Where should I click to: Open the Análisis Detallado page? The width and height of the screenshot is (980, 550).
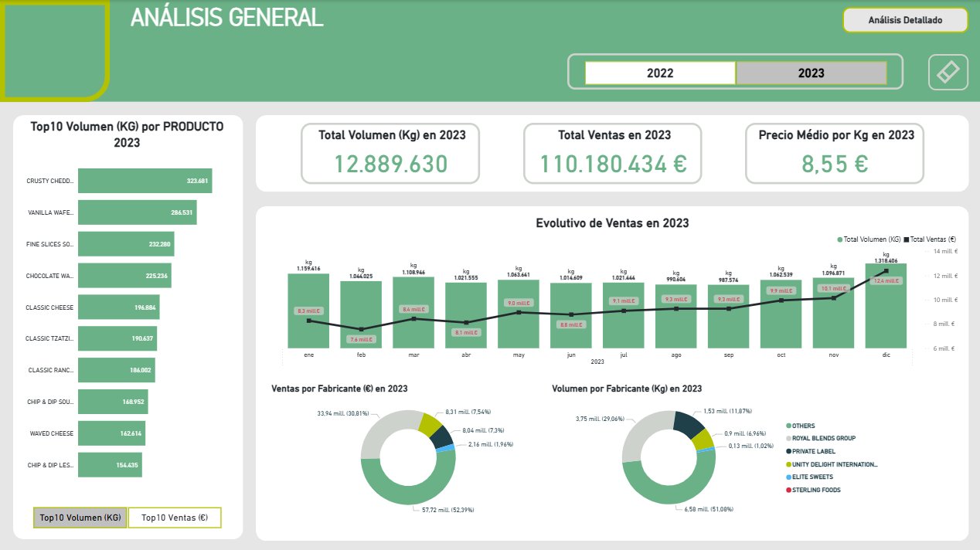tap(905, 20)
